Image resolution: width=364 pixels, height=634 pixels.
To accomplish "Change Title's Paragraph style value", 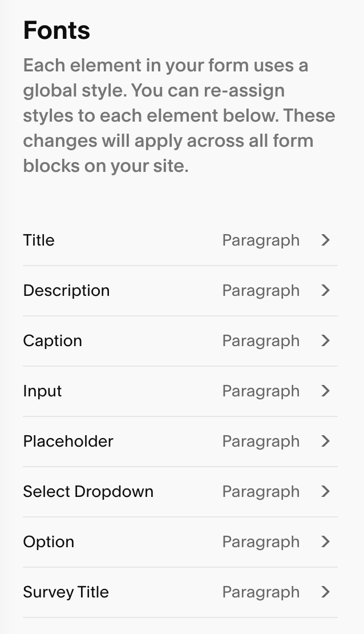I will (x=261, y=241).
